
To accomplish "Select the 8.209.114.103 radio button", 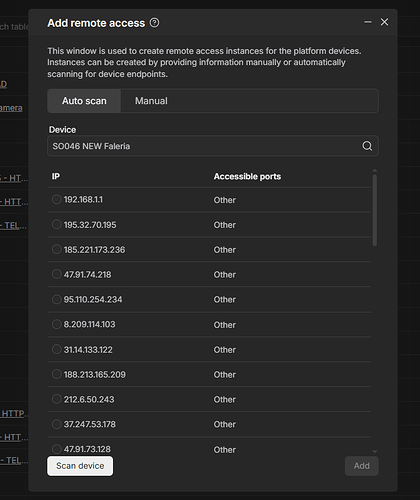I will [57, 324].
